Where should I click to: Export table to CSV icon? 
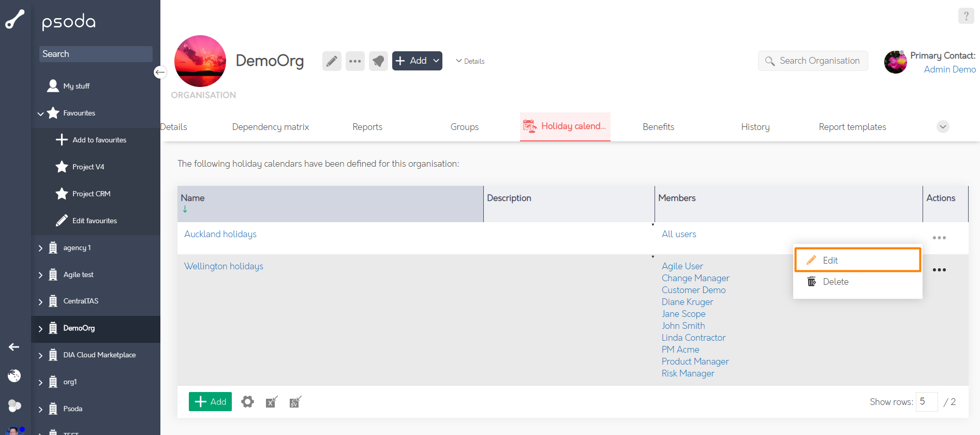295,402
